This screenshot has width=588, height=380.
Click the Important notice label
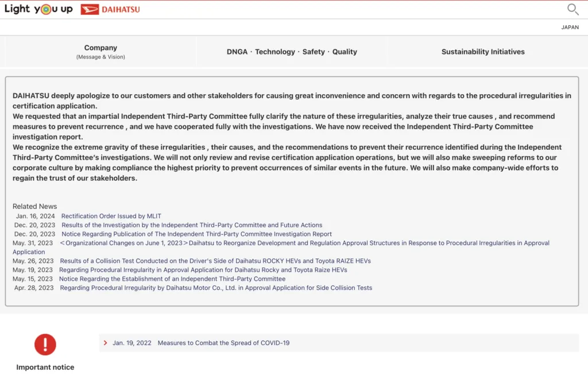(x=45, y=367)
